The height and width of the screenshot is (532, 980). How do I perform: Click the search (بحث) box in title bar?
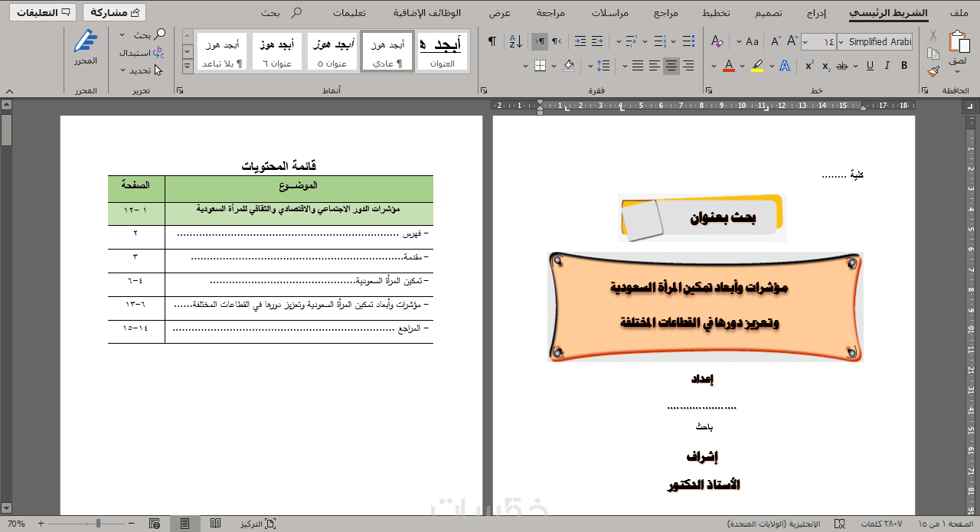[x=281, y=13]
